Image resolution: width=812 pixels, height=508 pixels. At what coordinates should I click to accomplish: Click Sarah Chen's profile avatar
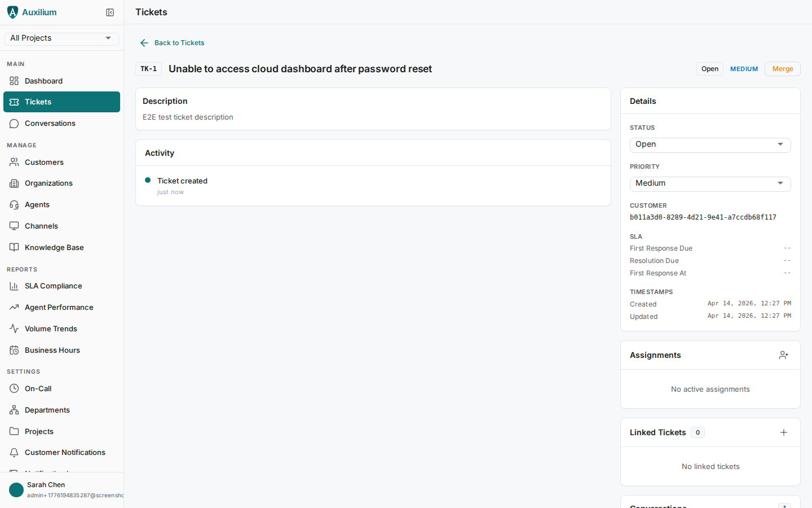pyautogui.click(x=16, y=489)
